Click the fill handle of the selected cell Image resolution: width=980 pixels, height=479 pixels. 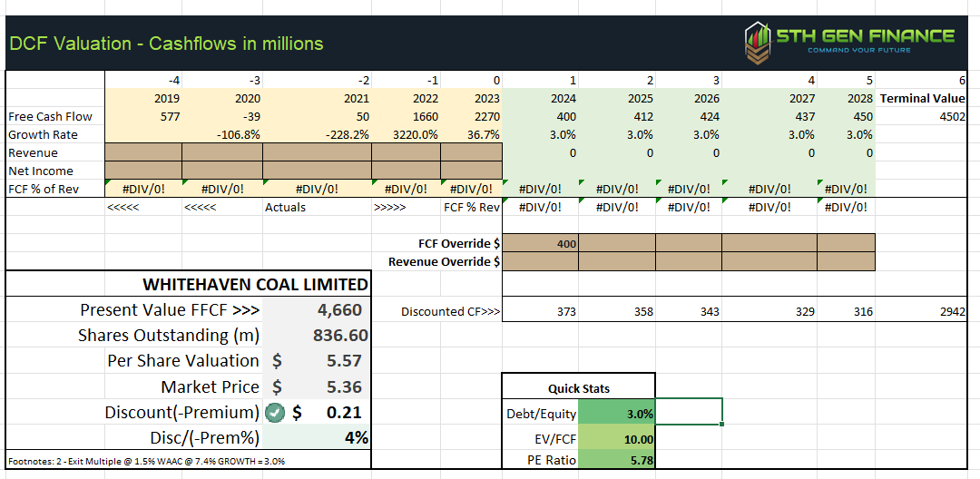click(x=722, y=424)
